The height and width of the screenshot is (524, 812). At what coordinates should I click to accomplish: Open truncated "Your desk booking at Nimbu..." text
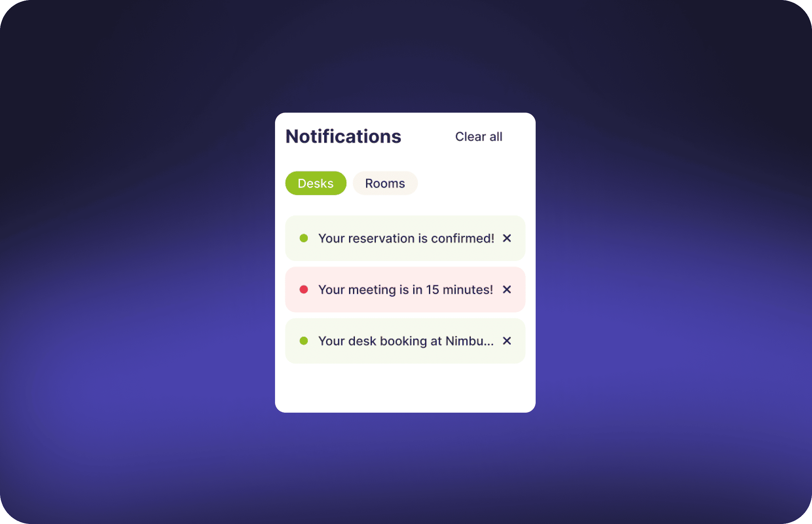click(x=406, y=341)
